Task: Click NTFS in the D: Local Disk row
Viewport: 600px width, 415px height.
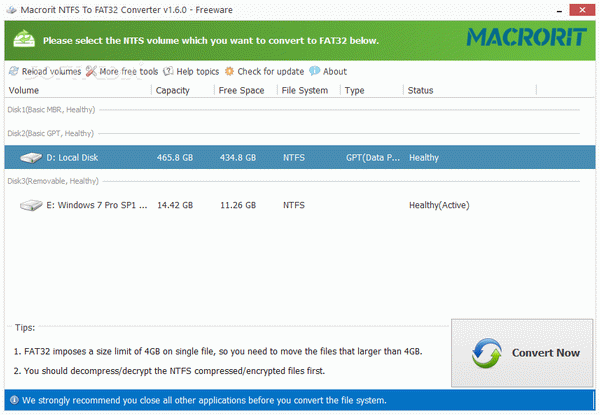Action: pyautogui.click(x=294, y=158)
